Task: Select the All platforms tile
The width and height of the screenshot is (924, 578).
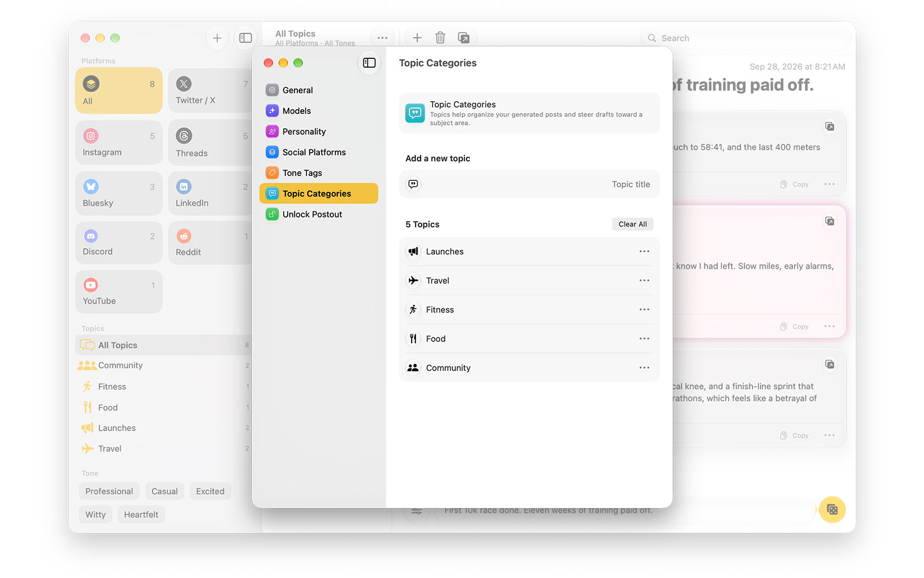Action: coord(119,91)
